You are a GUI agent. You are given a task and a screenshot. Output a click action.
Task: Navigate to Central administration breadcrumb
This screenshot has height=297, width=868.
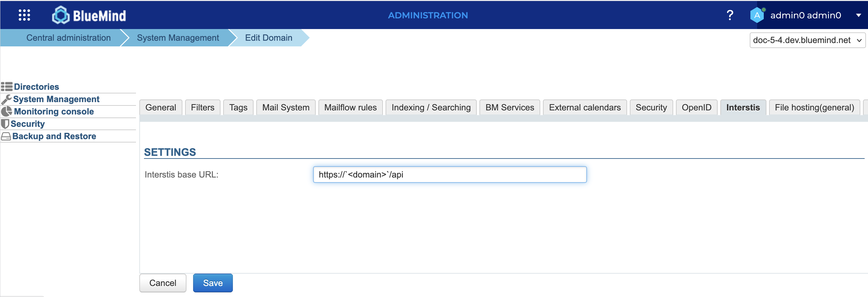(x=68, y=38)
